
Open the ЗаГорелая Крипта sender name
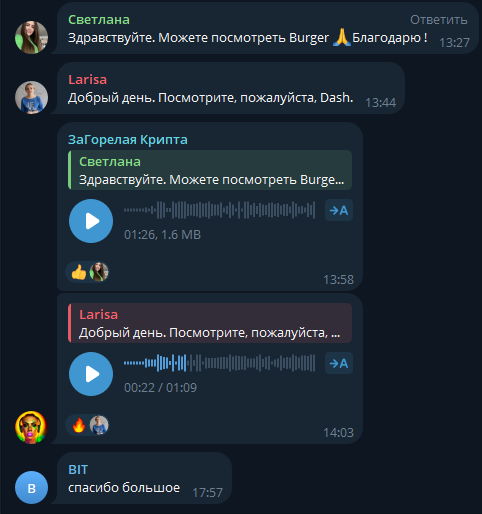click(128, 140)
